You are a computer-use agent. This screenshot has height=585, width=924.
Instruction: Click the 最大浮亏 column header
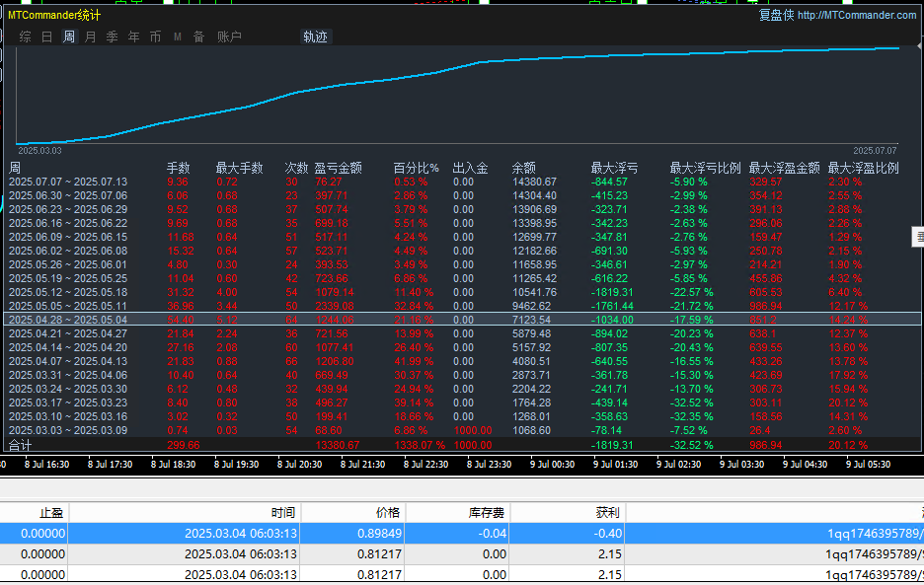point(614,168)
